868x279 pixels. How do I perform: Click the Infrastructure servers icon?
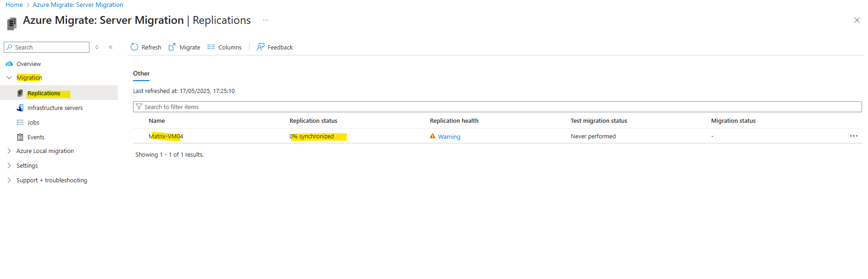coord(20,108)
